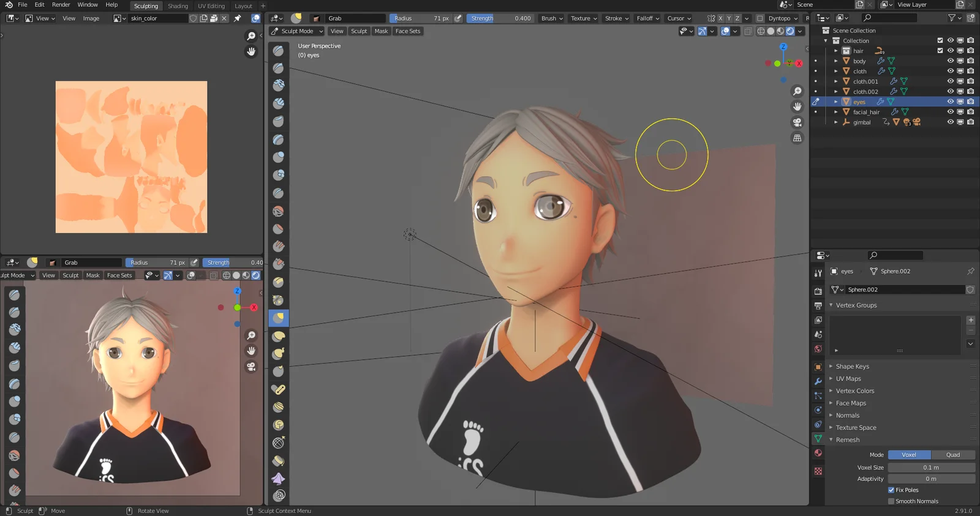Enable Smooth Normals checkbox
Screen dimensions: 980x516
(891, 501)
